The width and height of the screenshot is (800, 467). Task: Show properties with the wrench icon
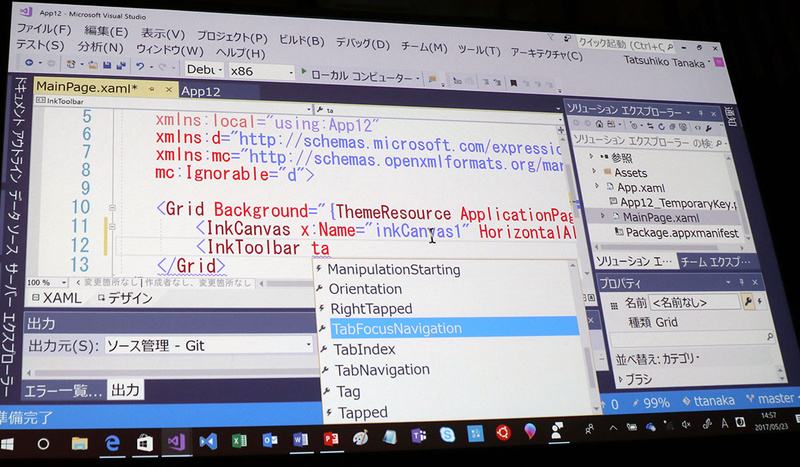(748, 301)
